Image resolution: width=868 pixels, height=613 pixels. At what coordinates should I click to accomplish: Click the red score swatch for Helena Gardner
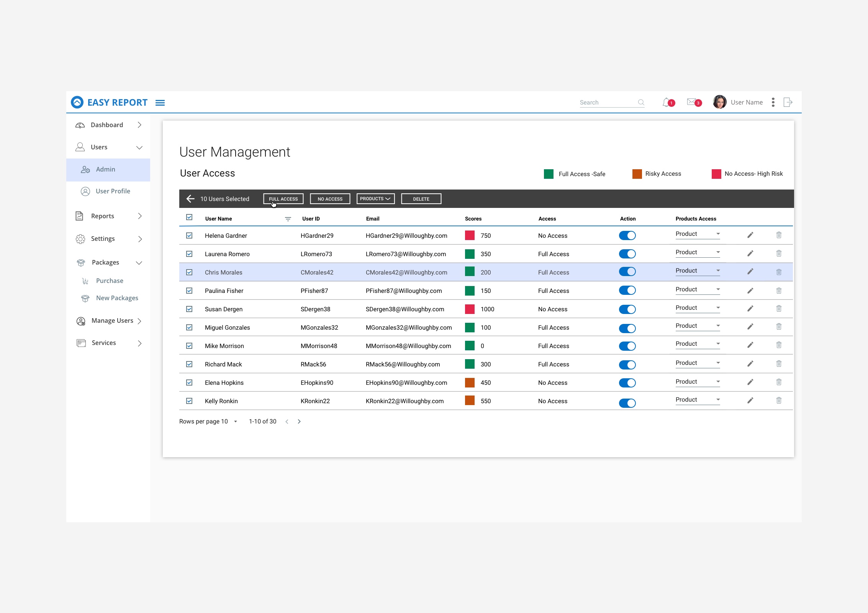pyautogui.click(x=470, y=235)
